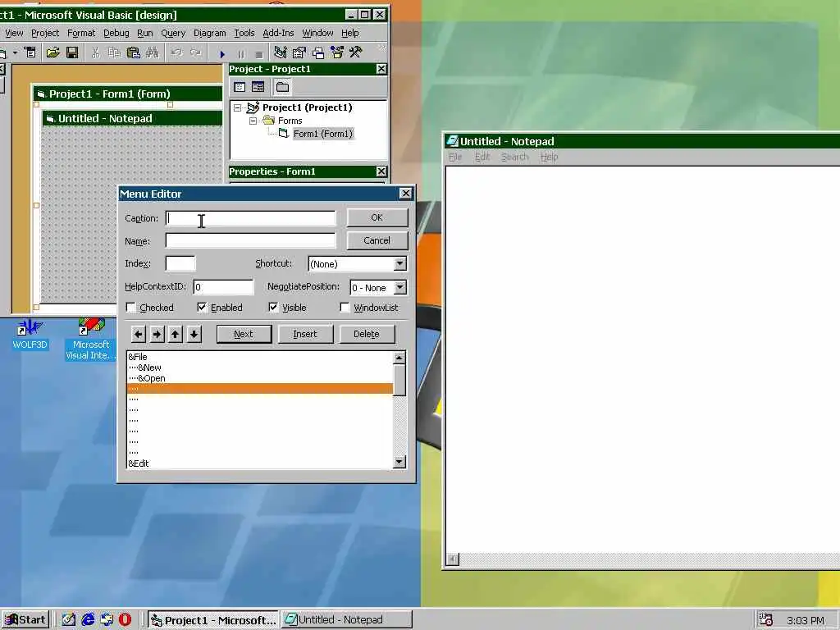Open the Form Layout Window icon
Image resolution: width=840 pixels, height=630 pixels.
coord(318,52)
